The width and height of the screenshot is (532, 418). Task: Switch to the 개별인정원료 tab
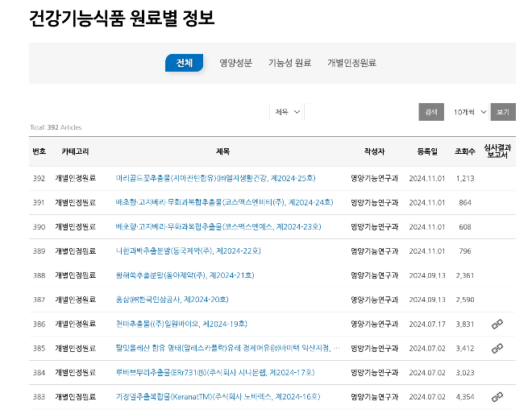(x=351, y=63)
